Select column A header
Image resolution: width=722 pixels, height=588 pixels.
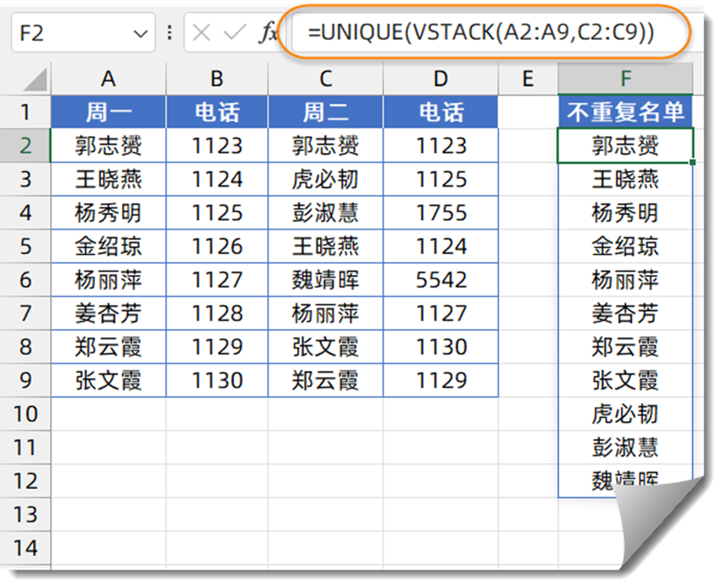pyautogui.click(x=108, y=78)
